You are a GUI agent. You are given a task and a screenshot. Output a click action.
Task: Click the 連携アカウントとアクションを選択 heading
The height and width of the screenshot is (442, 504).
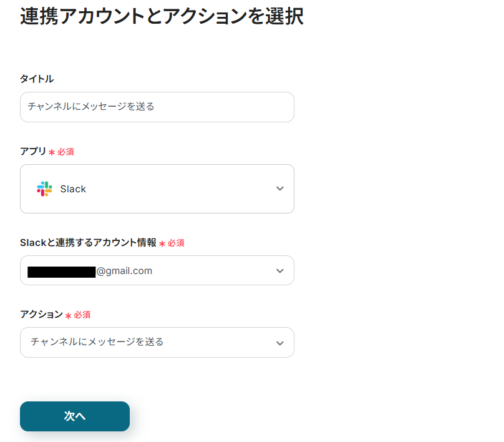pyautogui.click(x=162, y=17)
